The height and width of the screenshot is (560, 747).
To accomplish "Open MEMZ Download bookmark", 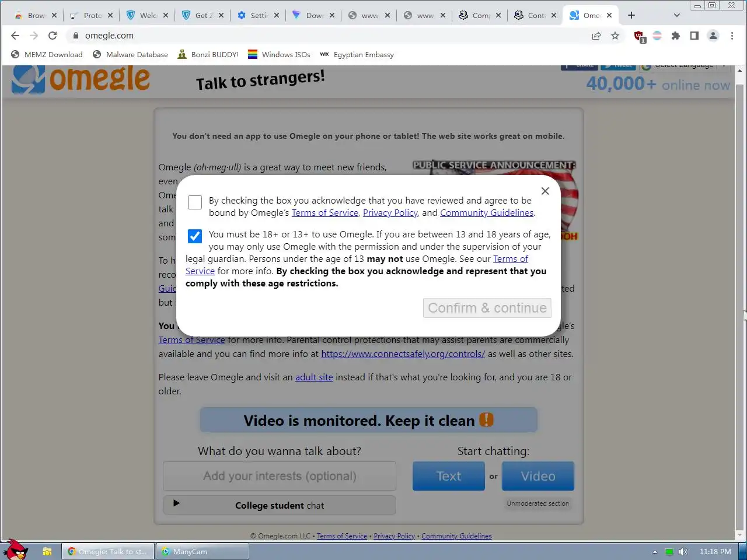I will pyautogui.click(x=47, y=54).
